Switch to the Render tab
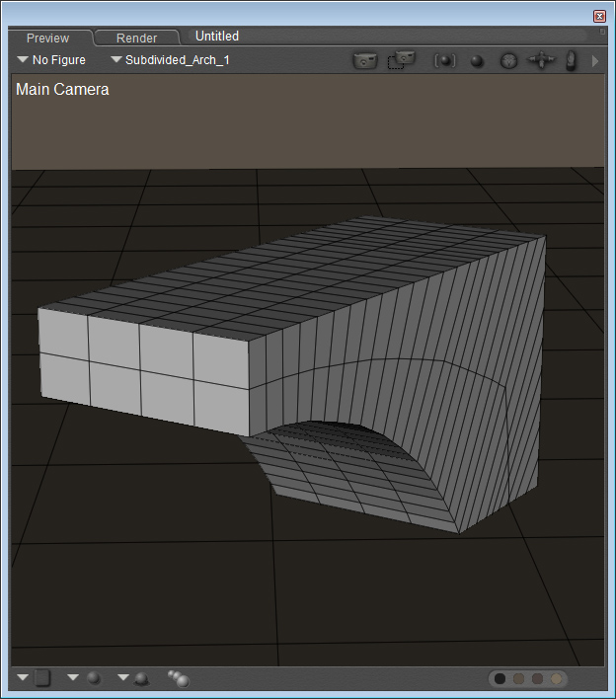The width and height of the screenshot is (616, 699). [x=136, y=38]
